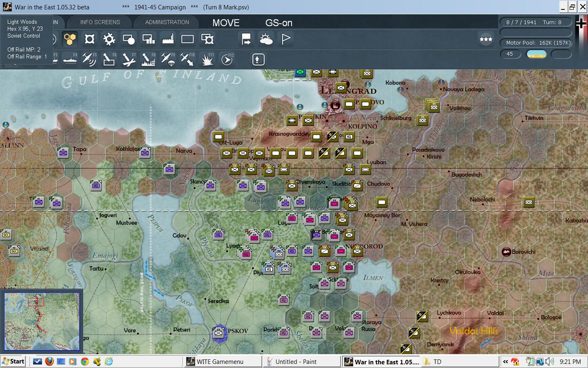Select the Soviet unit east of Nebolochi
The image size is (588, 368).
tap(529, 202)
